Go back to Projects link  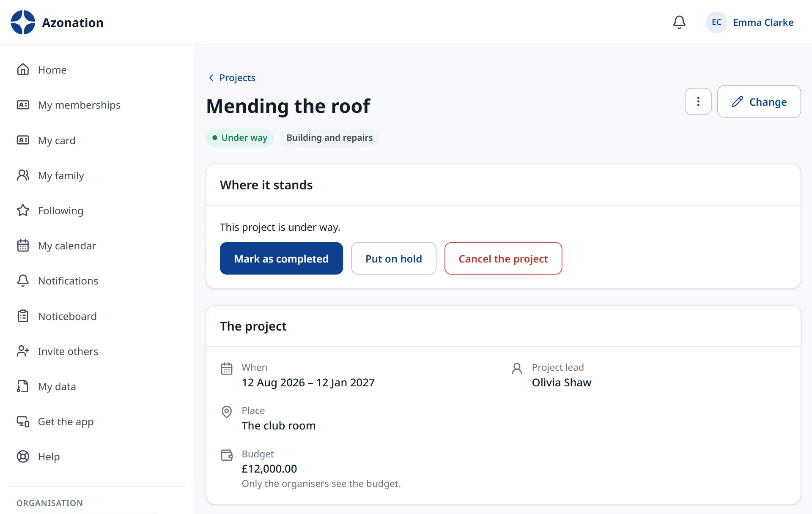point(232,78)
